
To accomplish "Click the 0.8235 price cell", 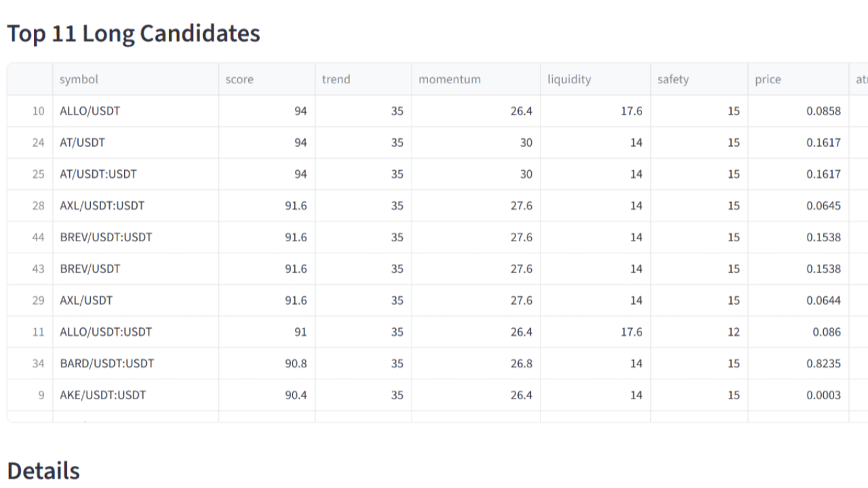I will click(823, 363).
